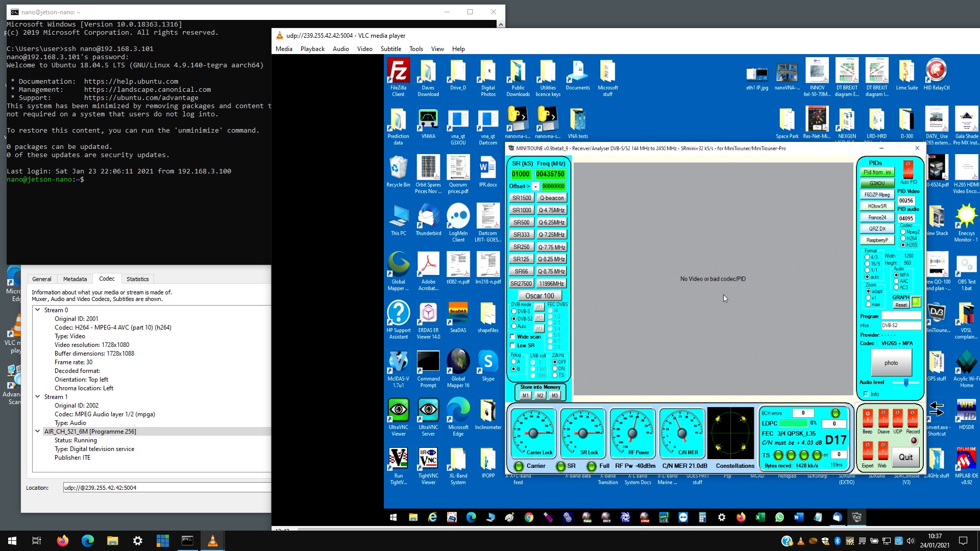Open Global Mapper 16 icon

(458, 368)
